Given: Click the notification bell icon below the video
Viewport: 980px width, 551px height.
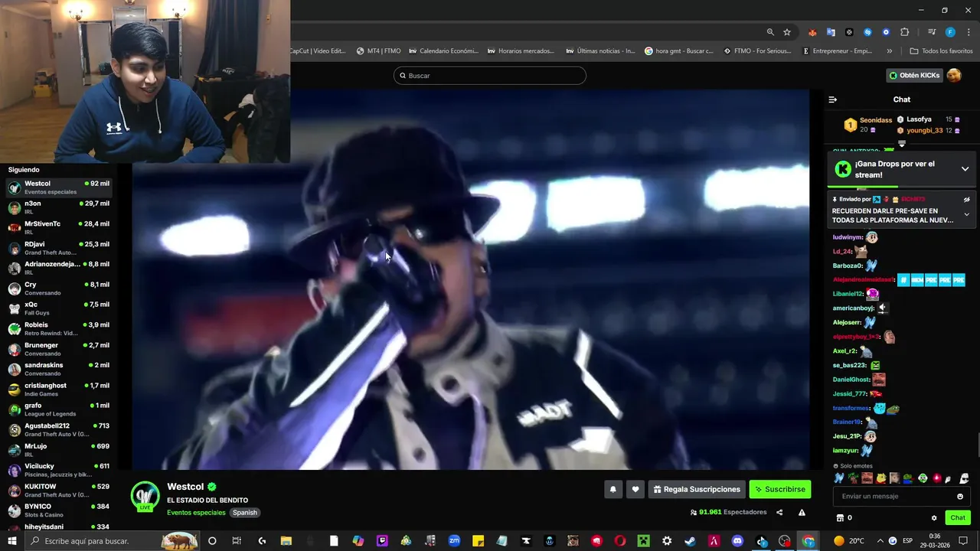Looking at the screenshot, I should tap(612, 490).
